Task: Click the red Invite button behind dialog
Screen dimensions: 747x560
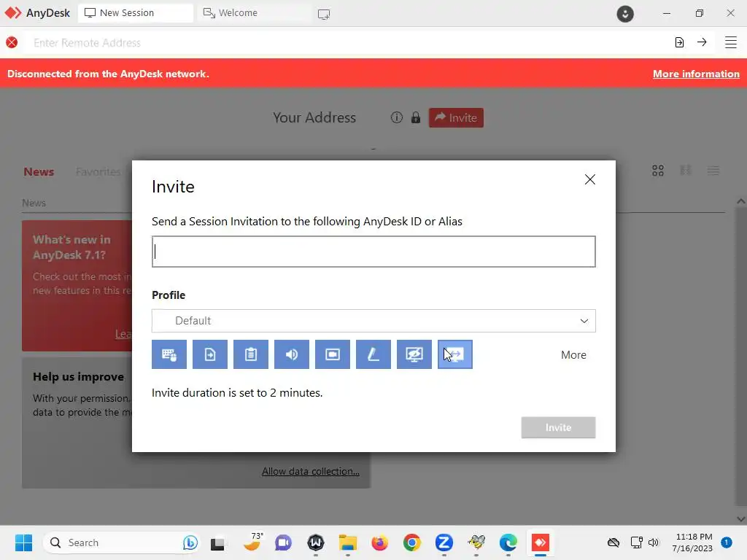Action: 456,117
